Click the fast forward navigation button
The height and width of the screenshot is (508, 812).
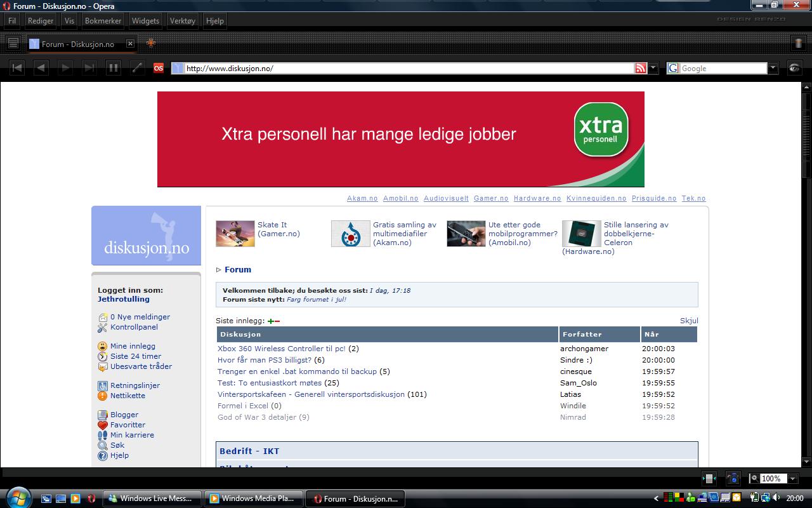click(x=89, y=68)
